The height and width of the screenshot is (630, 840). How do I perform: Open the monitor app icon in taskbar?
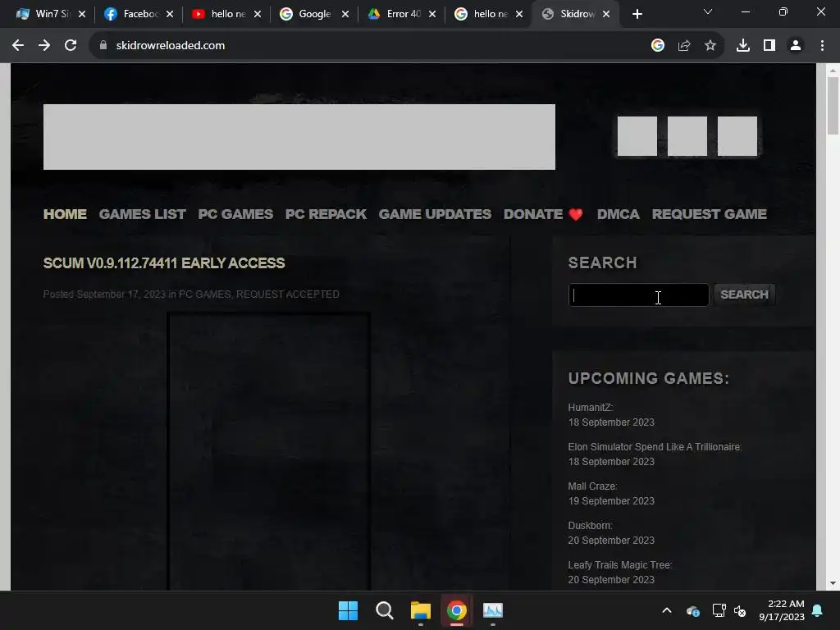pyautogui.click(x=493, y=610)
